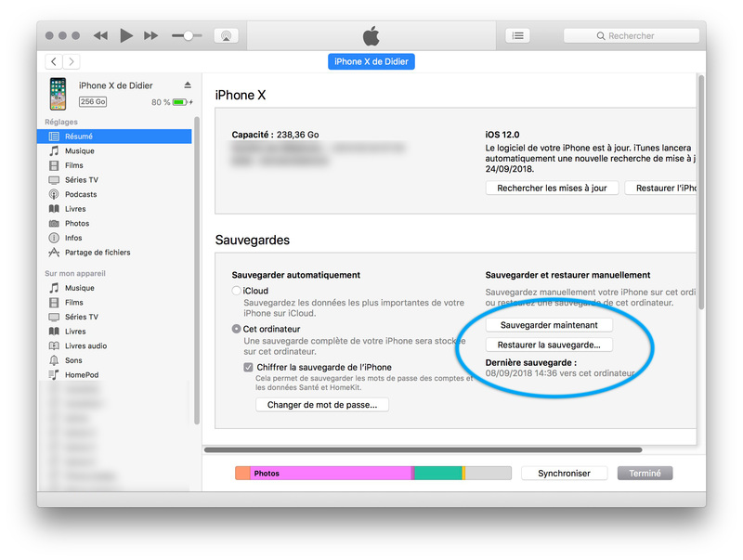Click the Synchroniser button
This screenshot has height=560, width=743.
pos(564,474)
